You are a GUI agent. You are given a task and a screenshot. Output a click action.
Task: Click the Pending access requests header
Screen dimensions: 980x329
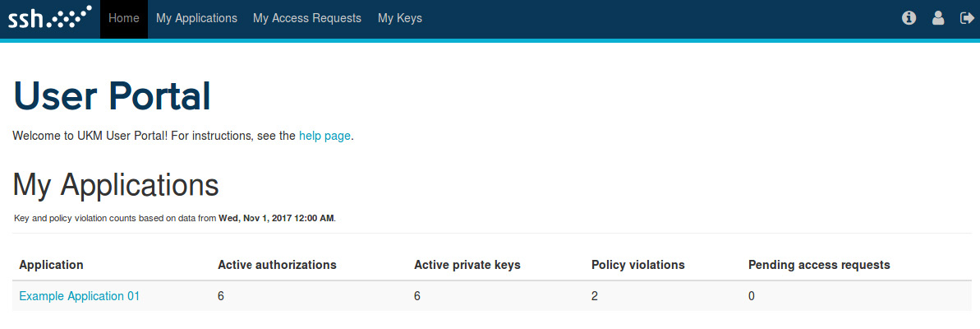[x=819, y=265]
